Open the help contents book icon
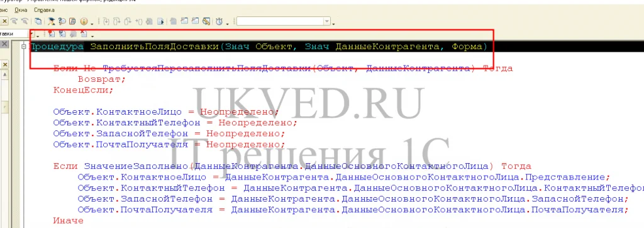Image resolution: width=644 pixels, height=228 pixels. [x=72, y=21]
